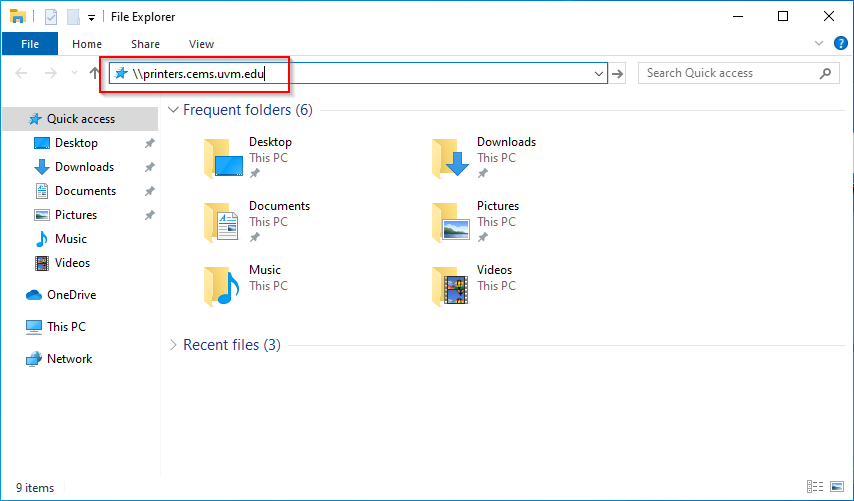Click the 9 items status bar text
Screen dimensions: 854x501
point(35,488)
